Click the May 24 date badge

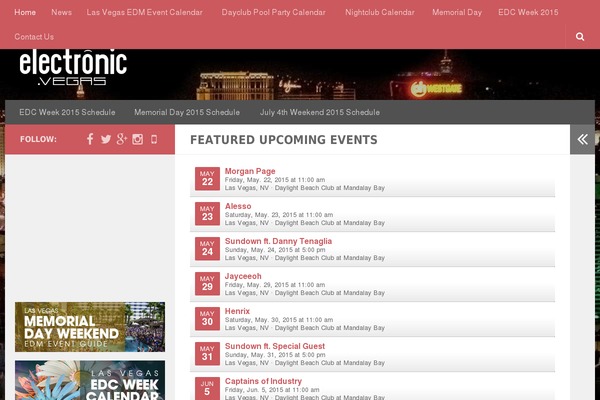207,248
